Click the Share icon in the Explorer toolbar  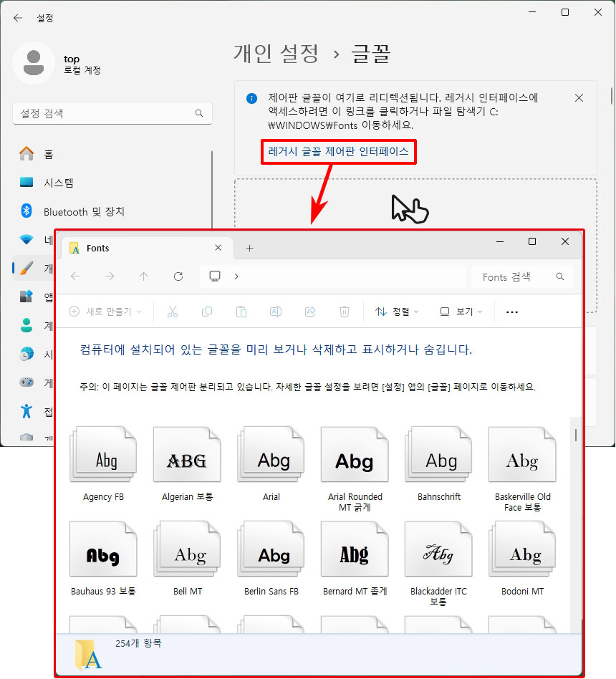(x=310, y=312)
